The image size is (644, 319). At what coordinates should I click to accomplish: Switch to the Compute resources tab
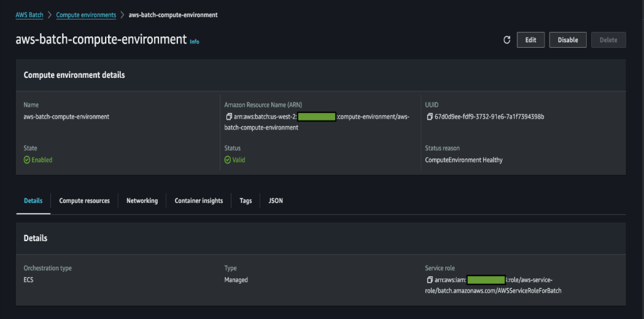click(x=84, y=200)
